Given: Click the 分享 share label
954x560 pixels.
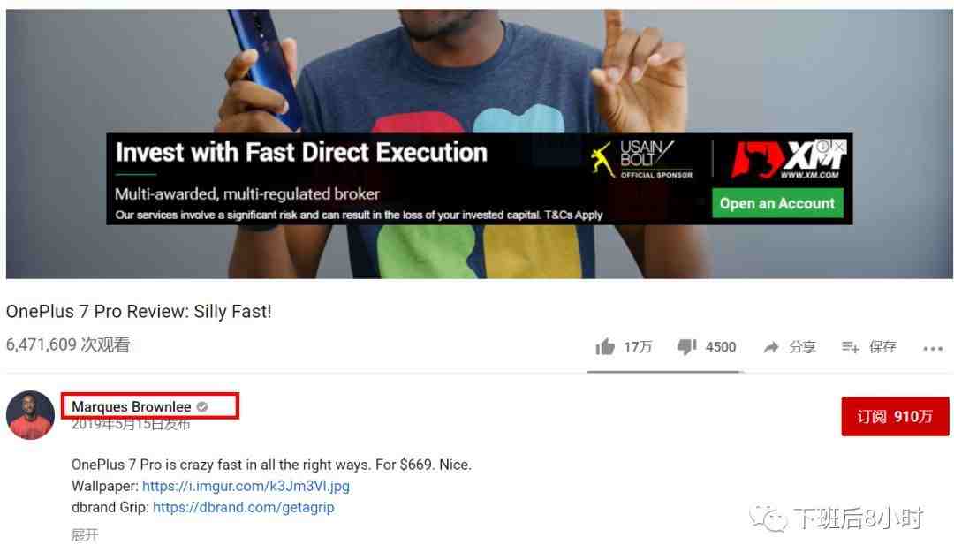Looking at the screenshot, I should point(802,347).
